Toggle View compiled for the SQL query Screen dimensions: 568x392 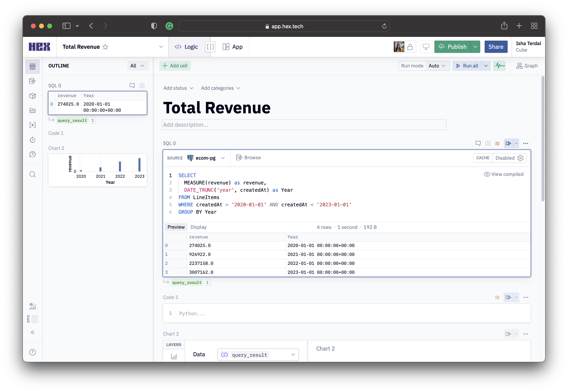pos(504,174)
